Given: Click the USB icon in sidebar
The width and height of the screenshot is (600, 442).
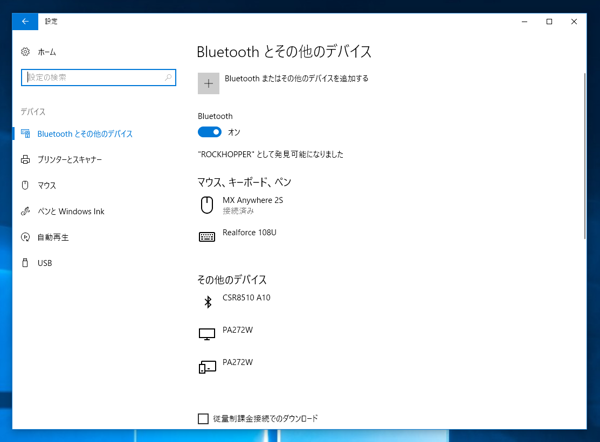Looking at the screenshot, I should [x=25, y=263].
